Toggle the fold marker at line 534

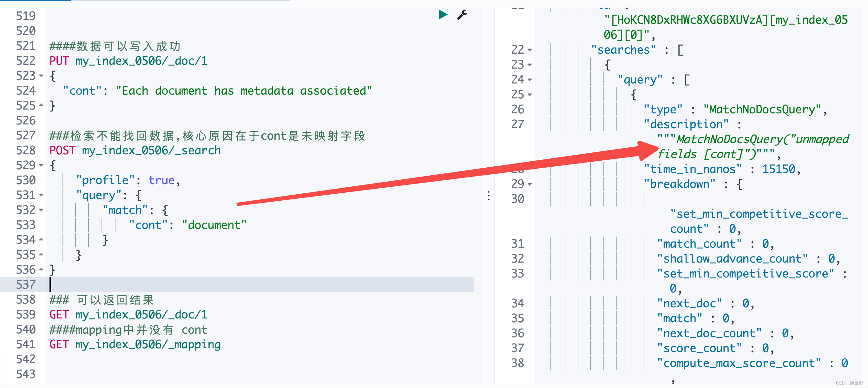(41, 240)
